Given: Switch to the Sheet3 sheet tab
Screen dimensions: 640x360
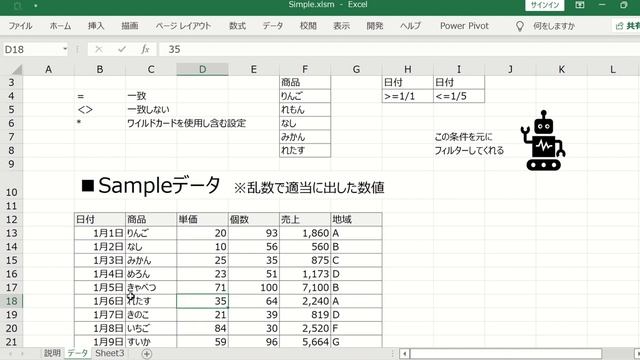Looking at the screenshot, I should point(109,353).
